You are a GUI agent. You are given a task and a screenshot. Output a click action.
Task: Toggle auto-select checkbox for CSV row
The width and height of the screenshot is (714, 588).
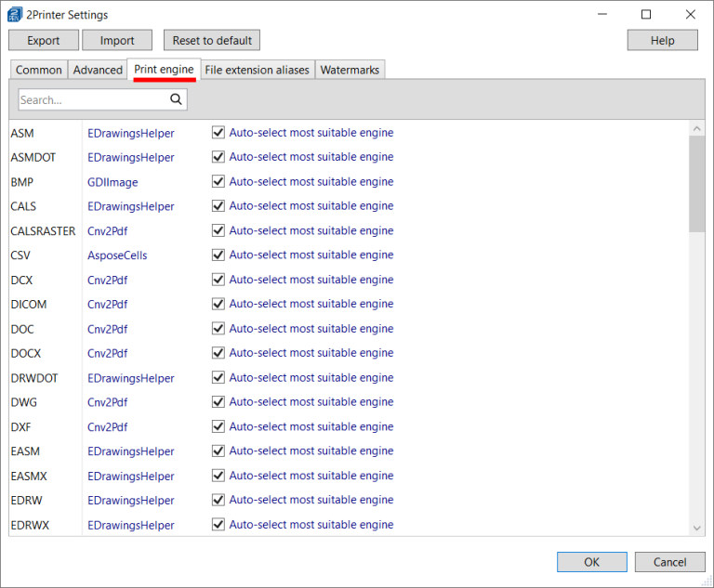(x=218, y=255)
